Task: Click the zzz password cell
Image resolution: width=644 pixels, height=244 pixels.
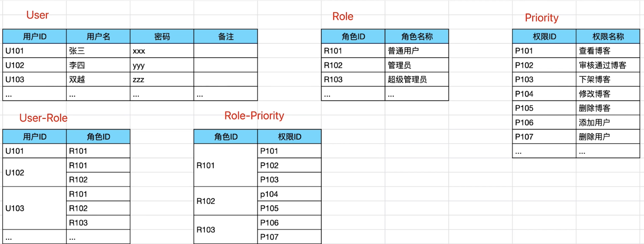Action: click(x=162, y=80)
